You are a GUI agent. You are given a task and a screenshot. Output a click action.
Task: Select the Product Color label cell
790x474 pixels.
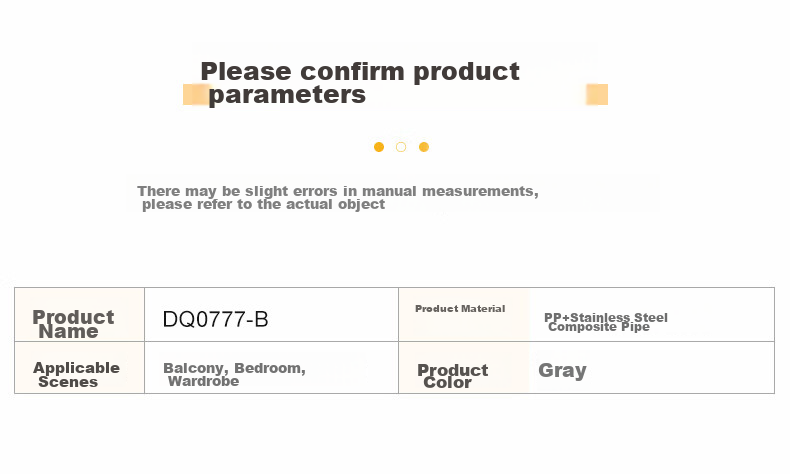click(x=464, y=368)
